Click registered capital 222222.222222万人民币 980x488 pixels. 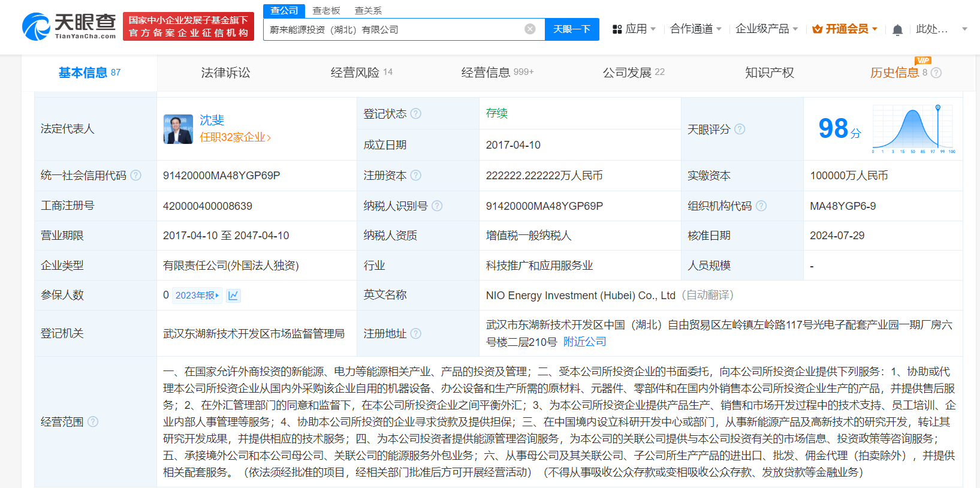click(544, 176)
